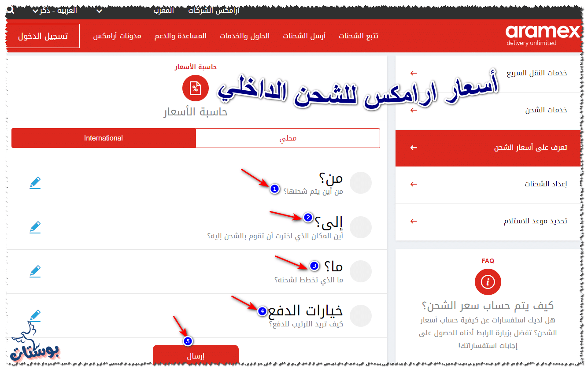Screen dimensions: 588x370
Task: Click arrow beside خدمات الشحن
Action: coord(413,110)
